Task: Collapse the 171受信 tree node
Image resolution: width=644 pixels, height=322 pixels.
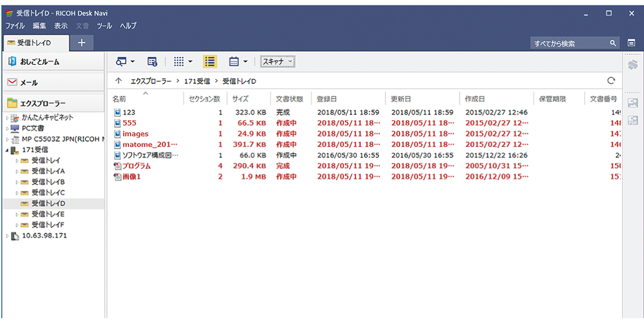Action: pos(7,150)
